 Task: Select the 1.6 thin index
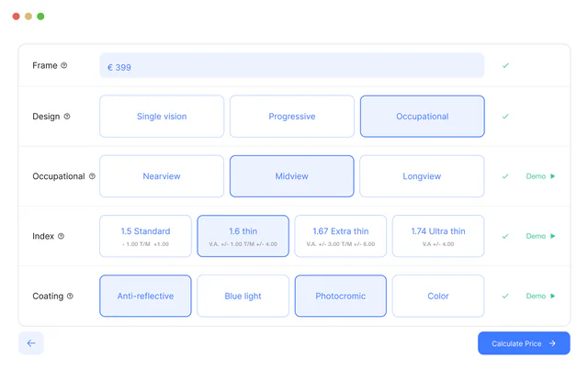pos(243,236)
